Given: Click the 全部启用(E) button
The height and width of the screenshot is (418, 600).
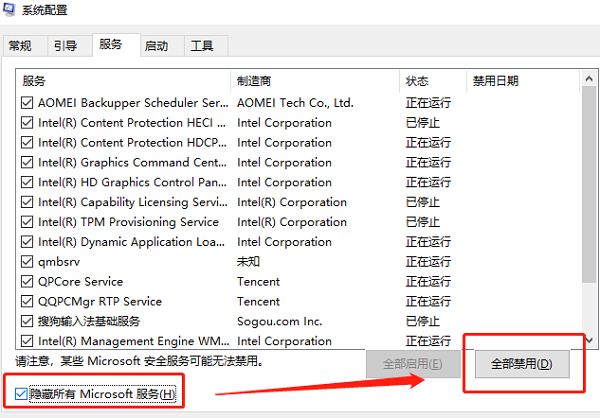Looking at the screenshot, I should tap(413, 364).
